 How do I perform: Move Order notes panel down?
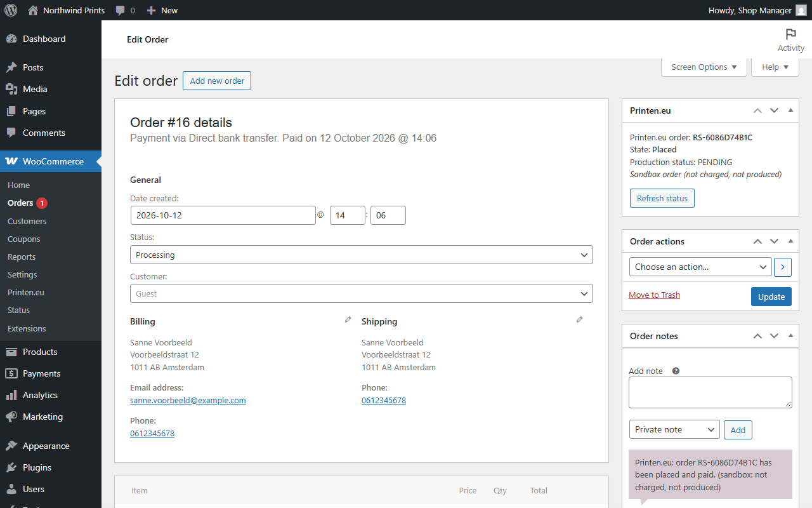coord(774,336)
